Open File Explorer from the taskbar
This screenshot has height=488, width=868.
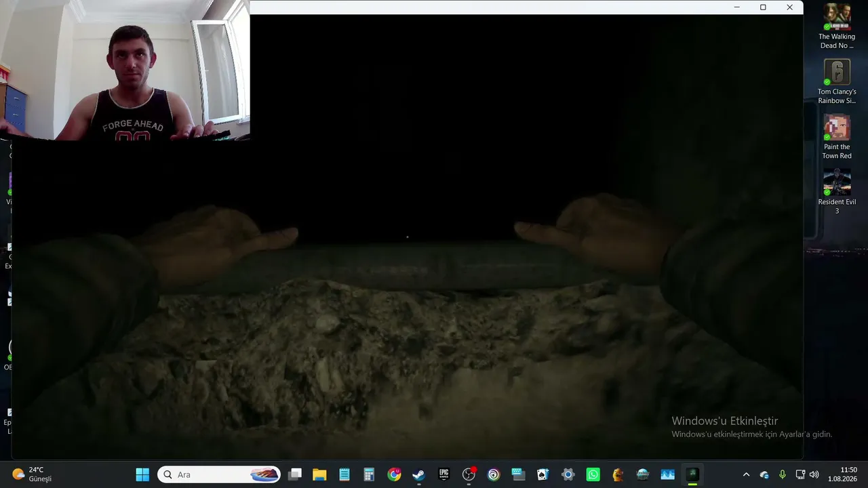(319, 474)
